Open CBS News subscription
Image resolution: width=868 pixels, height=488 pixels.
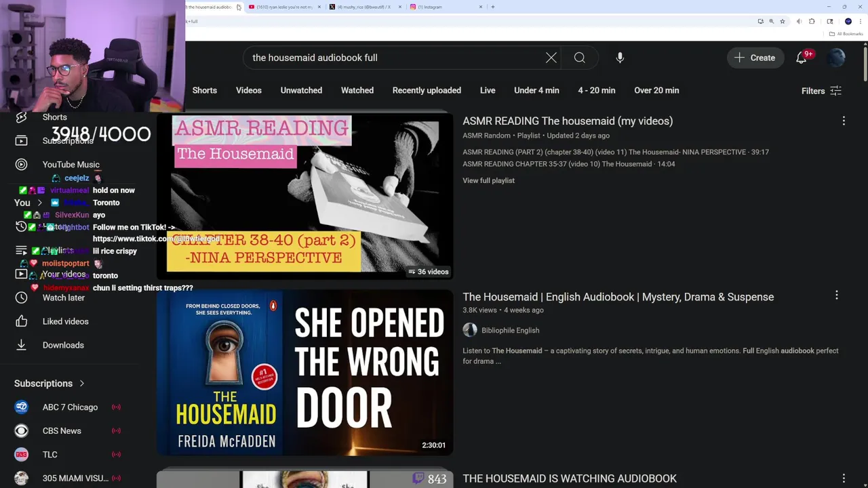pyautogui.click(x=62, y=431)
